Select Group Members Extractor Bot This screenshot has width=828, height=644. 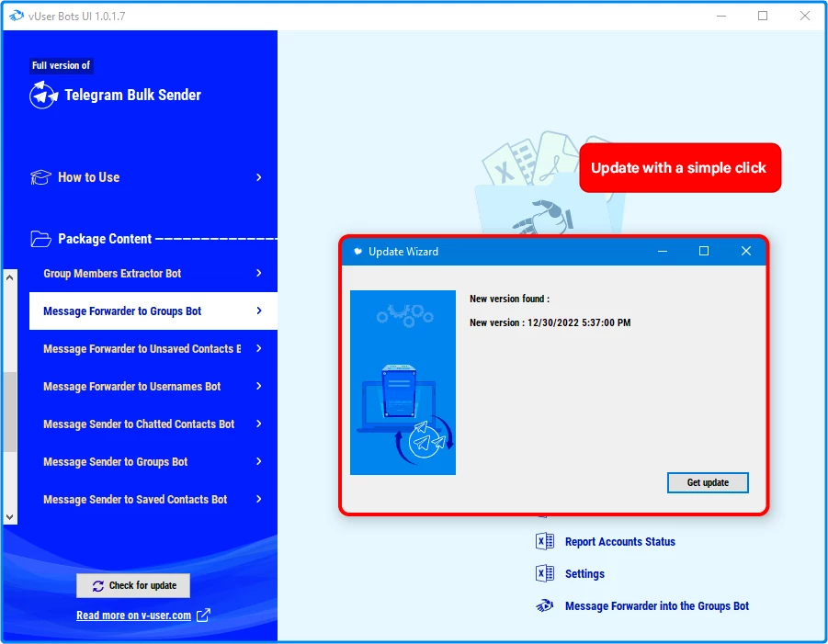click(x=153, y=274)
